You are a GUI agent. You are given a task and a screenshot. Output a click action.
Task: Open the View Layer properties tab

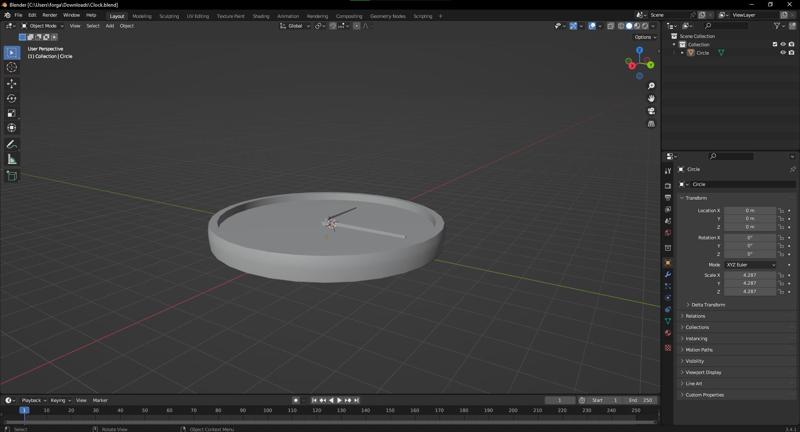point(668,209)
